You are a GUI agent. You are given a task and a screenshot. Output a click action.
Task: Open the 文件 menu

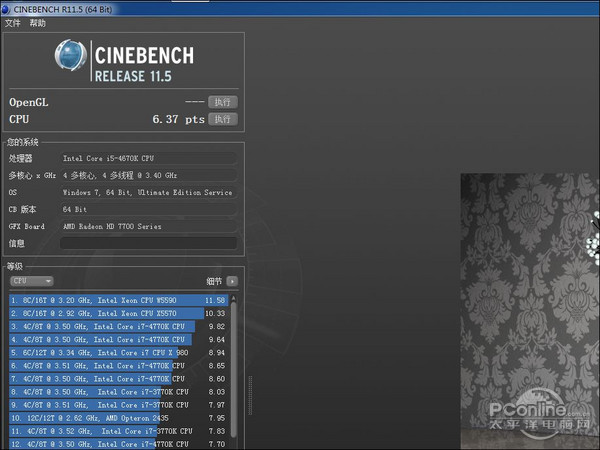pos(12,23)
